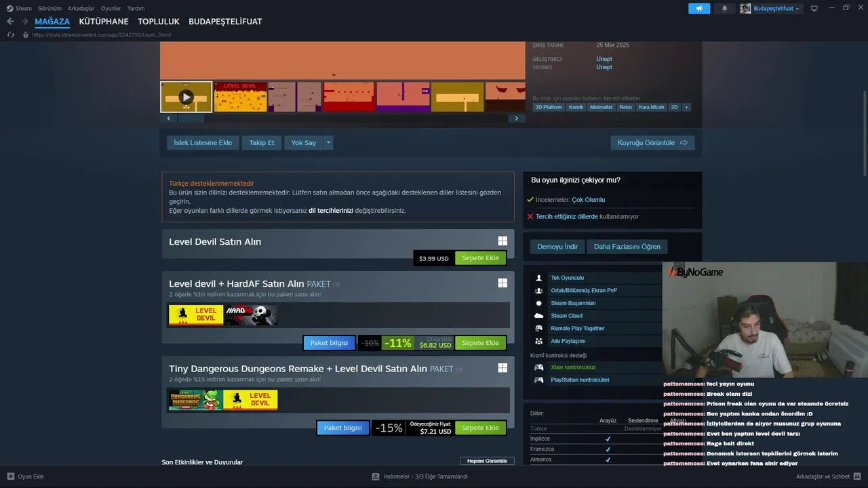The width and height of the screenshot is (868, 488).
Task: Switch to the KÜTÜPHANE tab
Action: [x=104, y=22]
